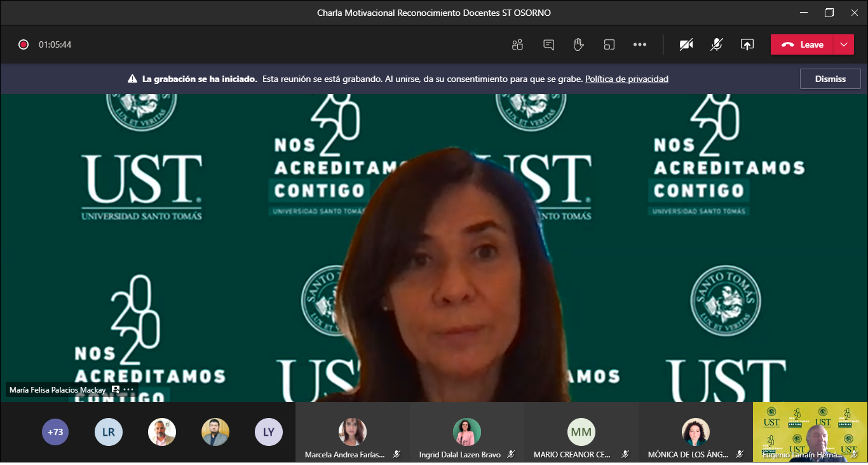Viewport: 868px width, 465px height.
Task: Open more options for María Felisa Palacios
Action: click(129, 389)
